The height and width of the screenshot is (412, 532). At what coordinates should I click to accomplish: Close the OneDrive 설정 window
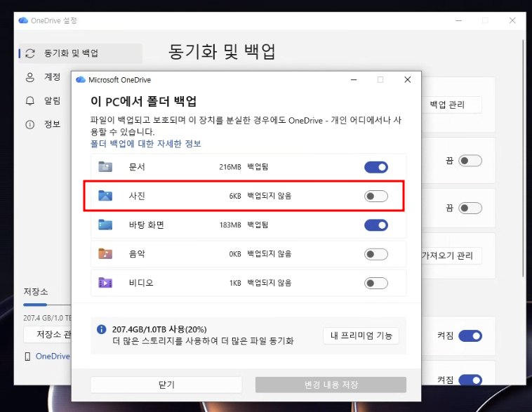tap(512, 20)
